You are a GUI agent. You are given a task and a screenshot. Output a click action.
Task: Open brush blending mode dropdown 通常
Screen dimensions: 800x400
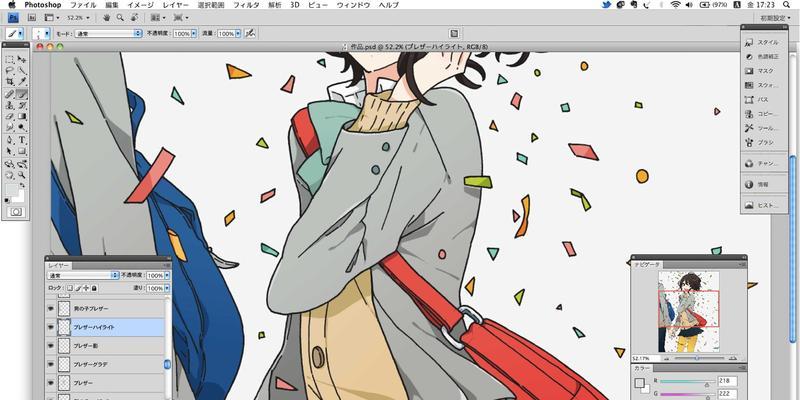[108, 33]
